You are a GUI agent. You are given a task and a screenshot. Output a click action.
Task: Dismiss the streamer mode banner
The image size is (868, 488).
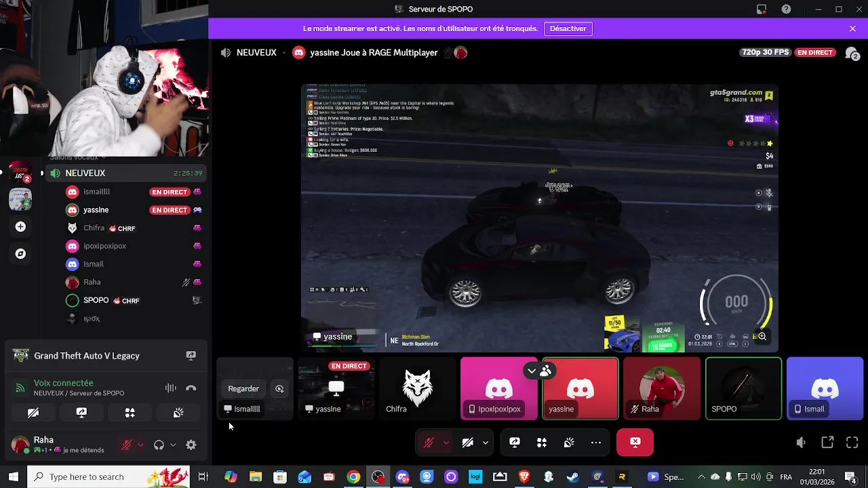(852, 28)
